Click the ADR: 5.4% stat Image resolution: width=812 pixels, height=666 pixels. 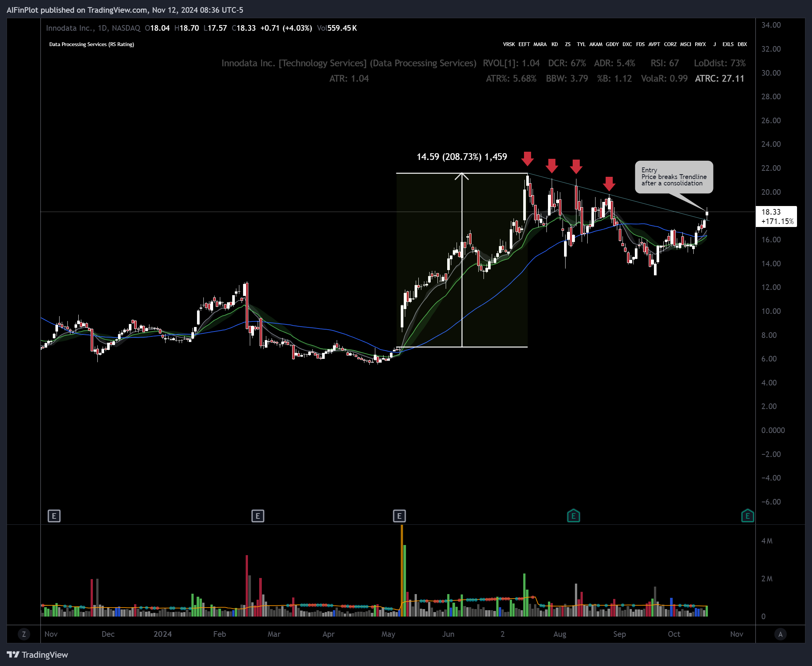pos(615,63)
